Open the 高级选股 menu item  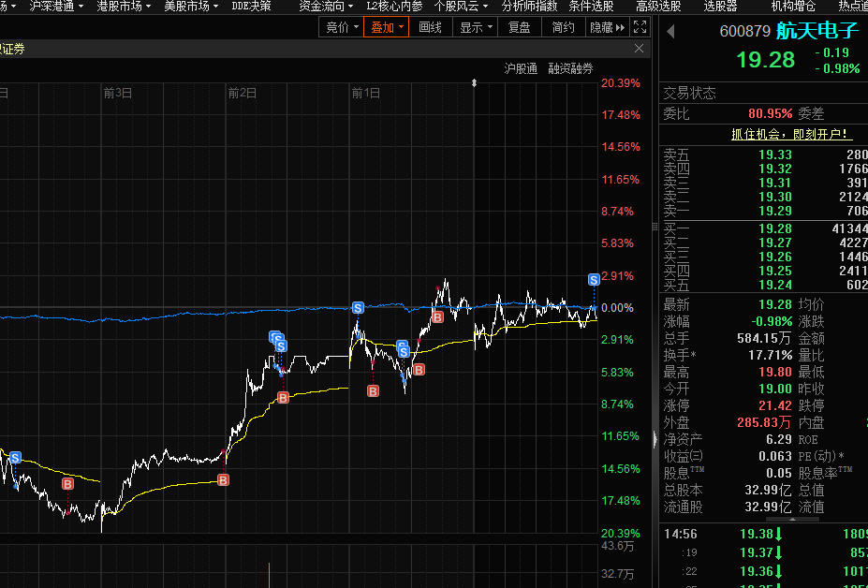pyautogui.click(x=658, y=7)
